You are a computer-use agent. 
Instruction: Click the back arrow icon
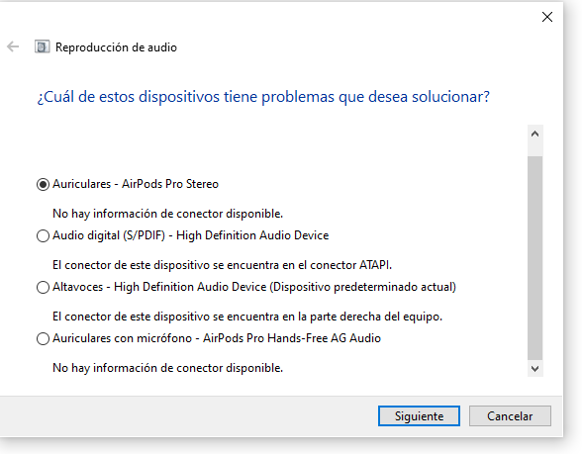point(13,47)
